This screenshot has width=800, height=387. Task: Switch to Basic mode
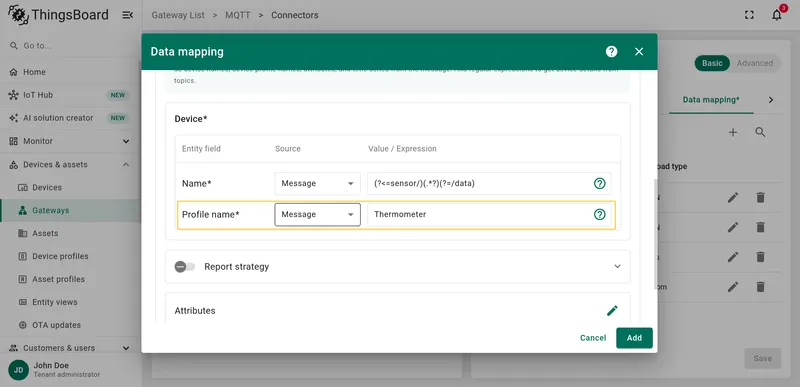click(x=712, y=63)
